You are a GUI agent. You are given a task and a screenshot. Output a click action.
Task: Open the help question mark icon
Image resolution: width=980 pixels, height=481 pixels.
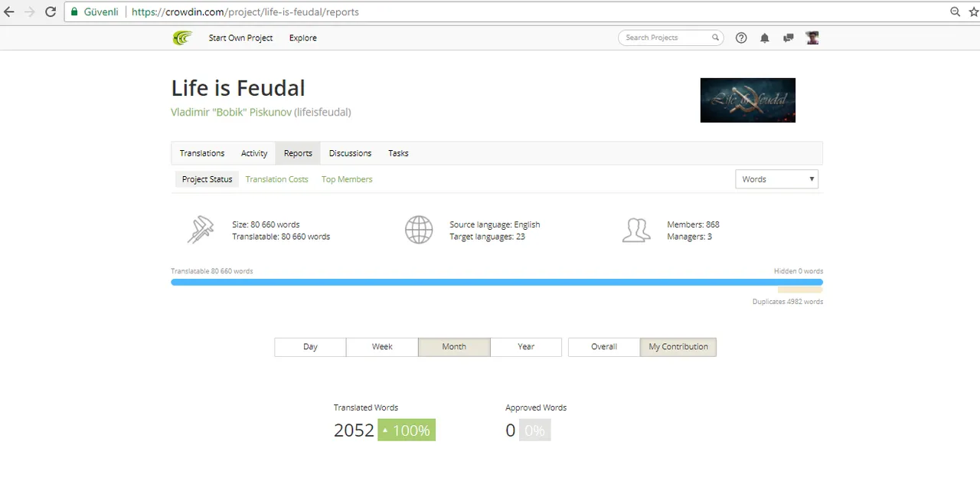741,38
